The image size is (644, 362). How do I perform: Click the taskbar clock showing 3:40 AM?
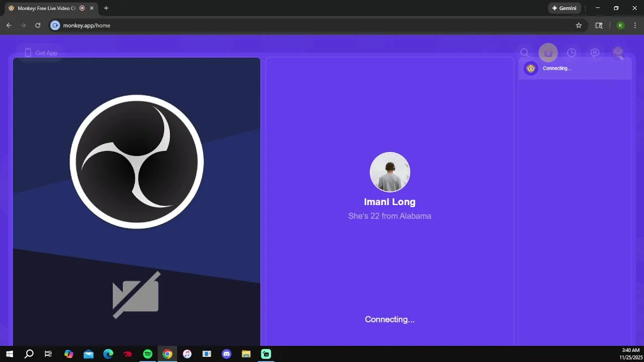click(630, 354)
